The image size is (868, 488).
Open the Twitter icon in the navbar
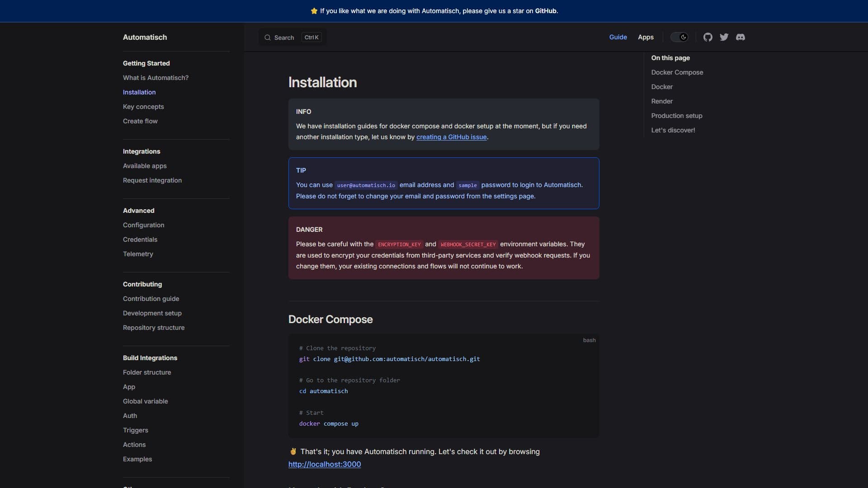pyautogui.click(x=724, y=37)
